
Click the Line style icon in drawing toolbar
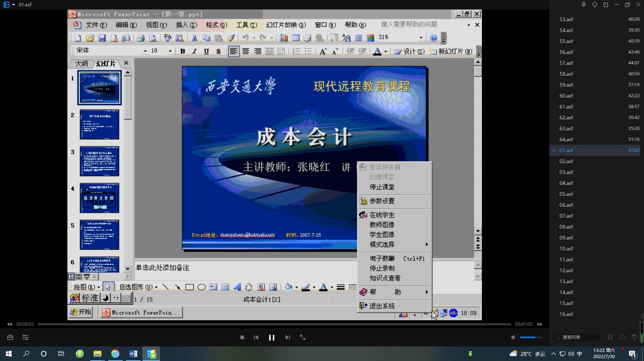pos(341,287)
